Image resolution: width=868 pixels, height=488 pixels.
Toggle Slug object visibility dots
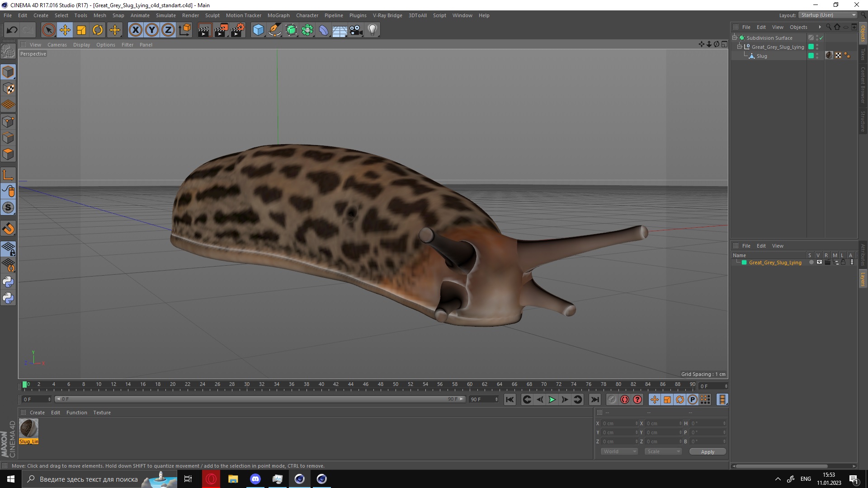click(817, 56)
